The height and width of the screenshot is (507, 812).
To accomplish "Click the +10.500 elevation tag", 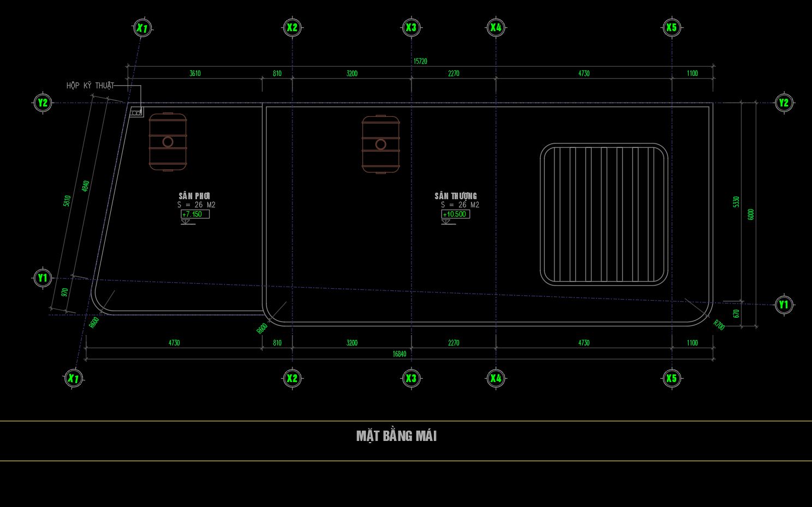I will point(456,214).
